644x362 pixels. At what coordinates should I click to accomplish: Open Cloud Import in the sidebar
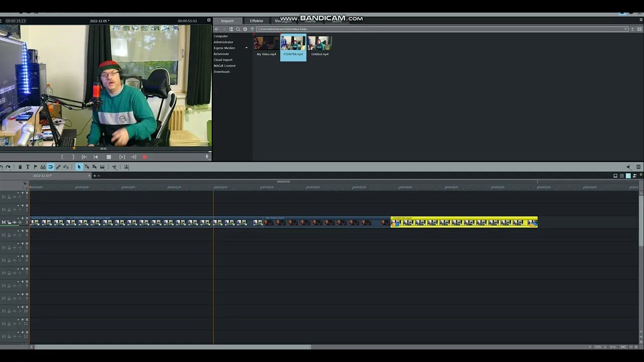223,60
